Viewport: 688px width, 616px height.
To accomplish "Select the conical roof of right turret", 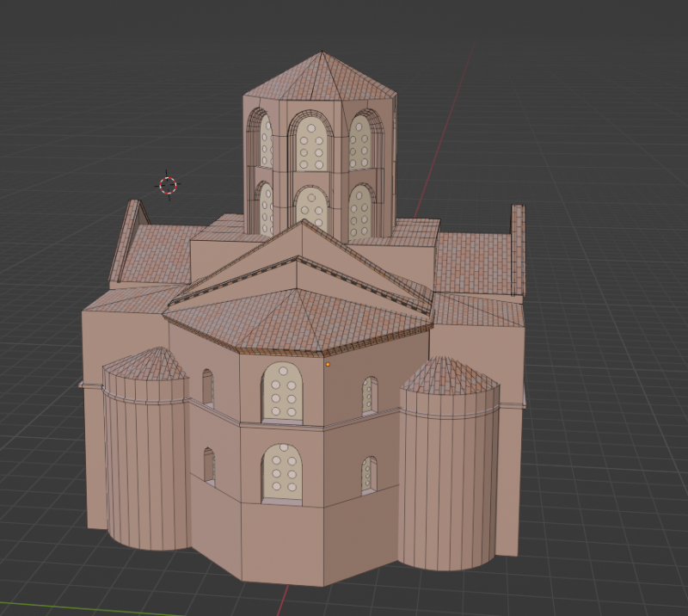I will (449, 375).
